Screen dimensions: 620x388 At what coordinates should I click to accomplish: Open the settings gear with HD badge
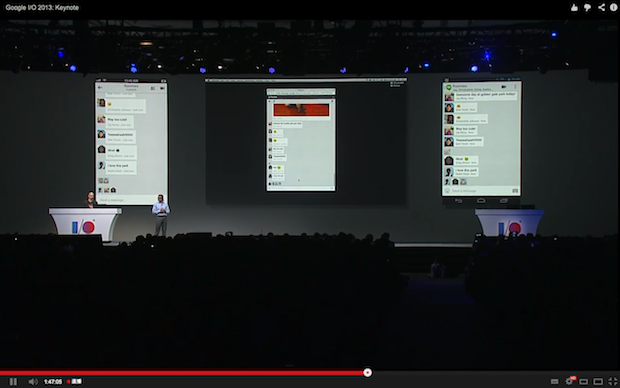pos(570,381)
